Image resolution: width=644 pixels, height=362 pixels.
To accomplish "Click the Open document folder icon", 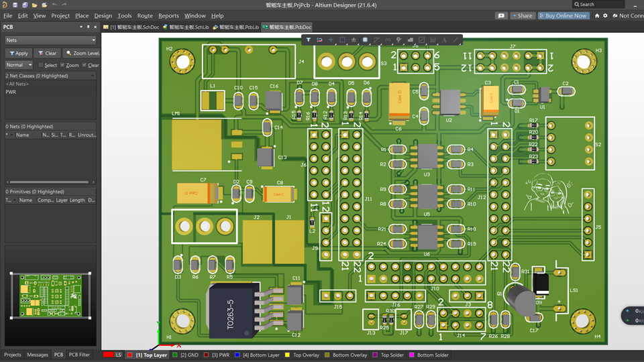I will coord(34,5).
